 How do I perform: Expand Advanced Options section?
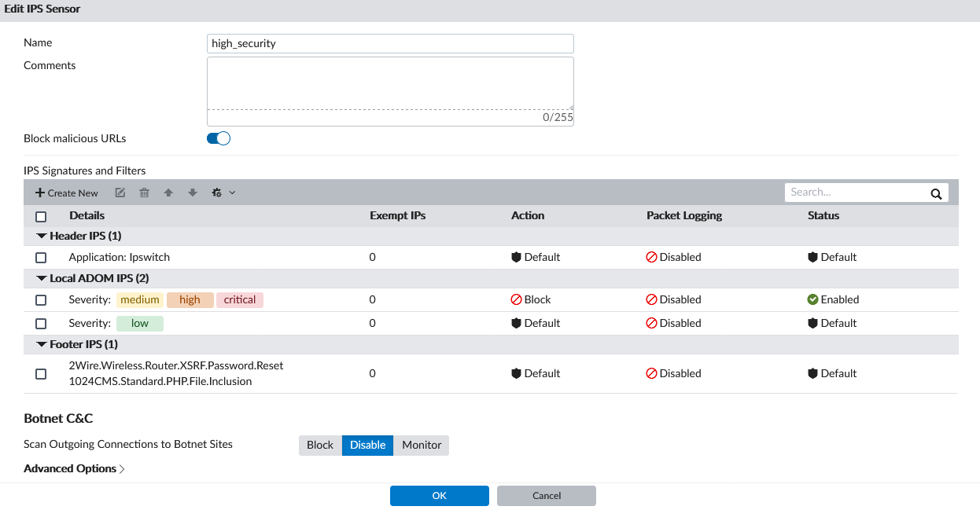point(74,469)
